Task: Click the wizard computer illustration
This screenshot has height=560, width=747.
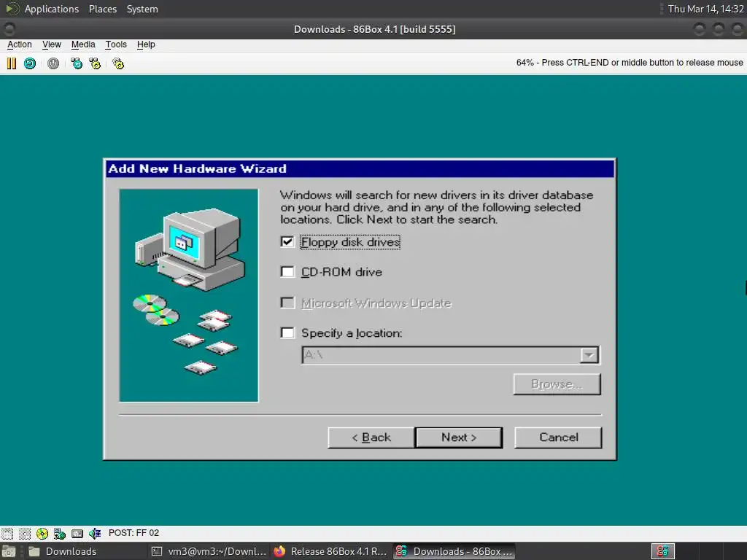Action: (x=189, y=295)
